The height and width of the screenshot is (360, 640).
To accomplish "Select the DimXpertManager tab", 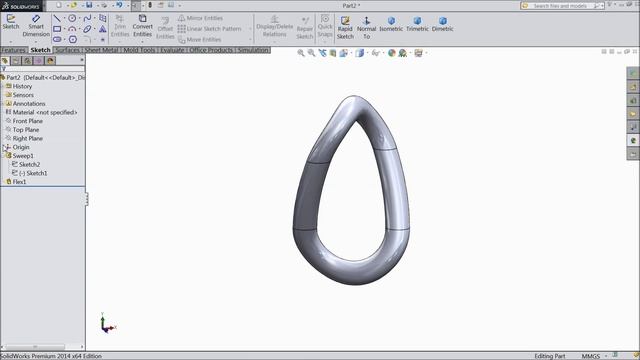I will (39, 61).
